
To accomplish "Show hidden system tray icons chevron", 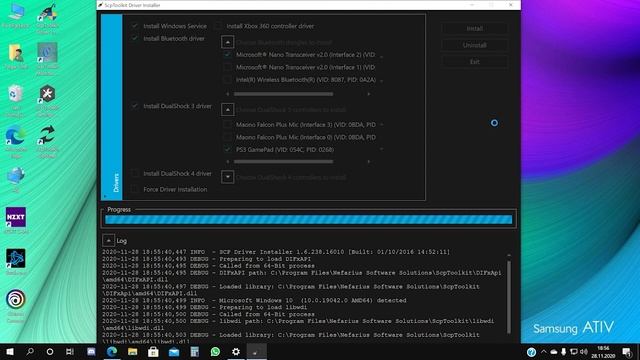I will click(x=544, y=352).
